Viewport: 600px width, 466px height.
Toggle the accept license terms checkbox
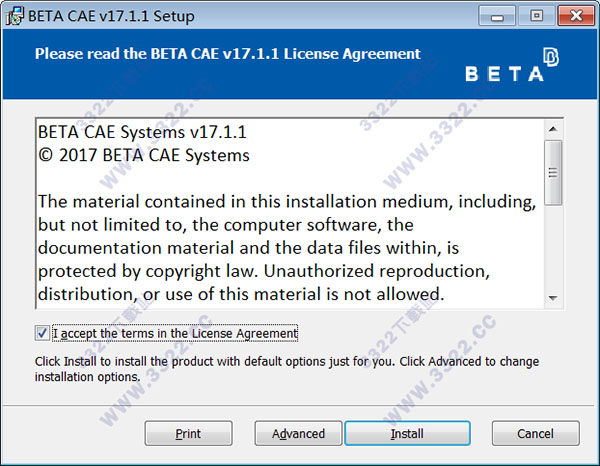pyautogui.click(x=42, y=333)
